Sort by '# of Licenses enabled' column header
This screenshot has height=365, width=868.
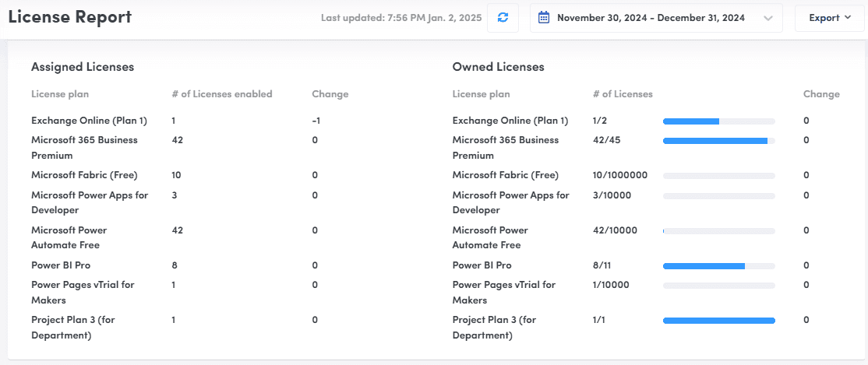[222, 94]
